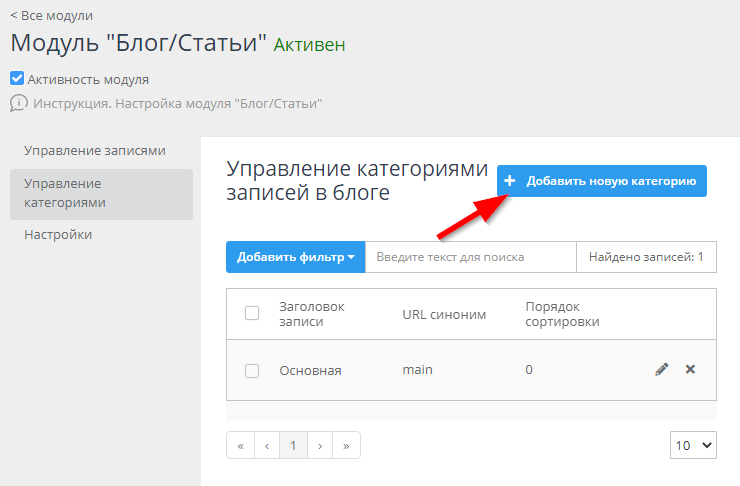Open Управление записями section
Viewport: 740px width, 486px height.
95,151
